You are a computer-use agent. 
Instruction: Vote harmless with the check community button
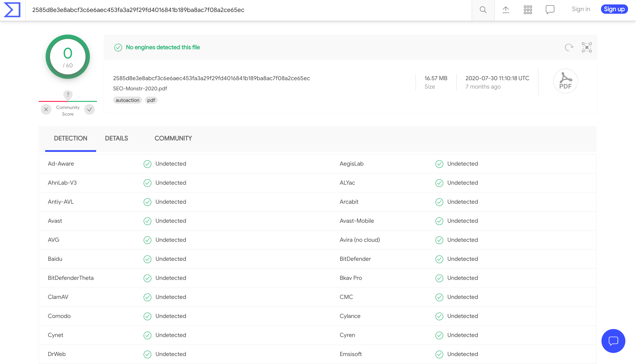coord(89,110)
